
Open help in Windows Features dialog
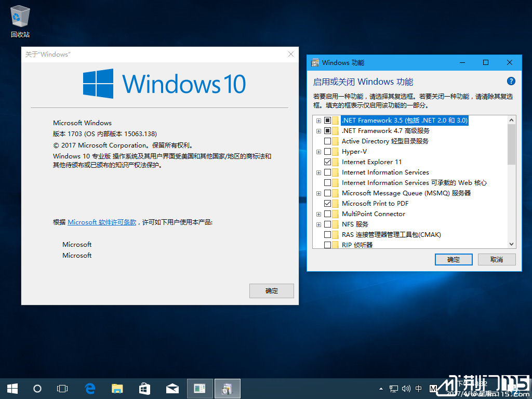511,81
